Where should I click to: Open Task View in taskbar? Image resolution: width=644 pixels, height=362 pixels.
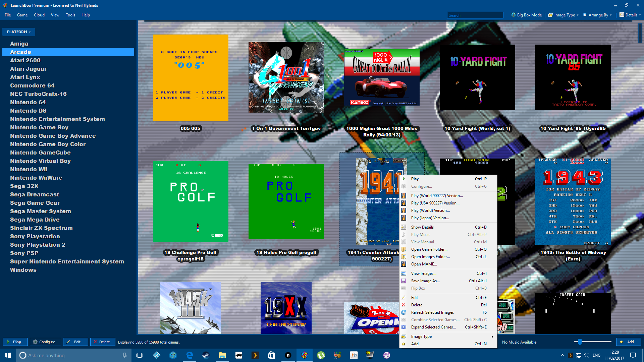tap(140, 355)
